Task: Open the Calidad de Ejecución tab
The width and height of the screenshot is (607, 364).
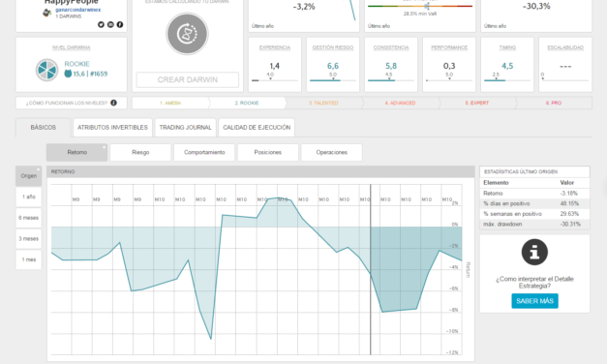Action: (x=257, y=128)
